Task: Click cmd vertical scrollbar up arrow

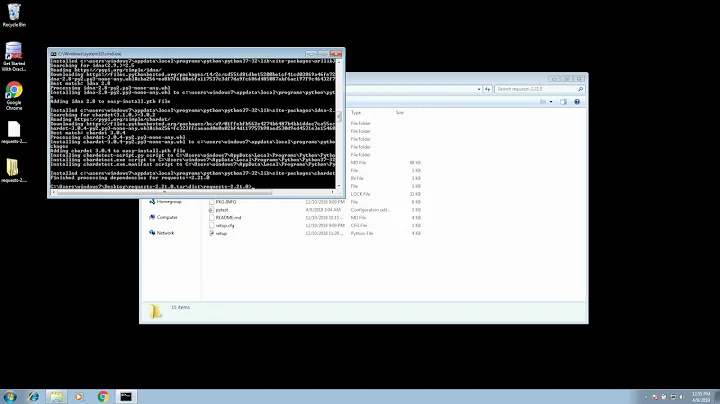Action: click(339, 62)
